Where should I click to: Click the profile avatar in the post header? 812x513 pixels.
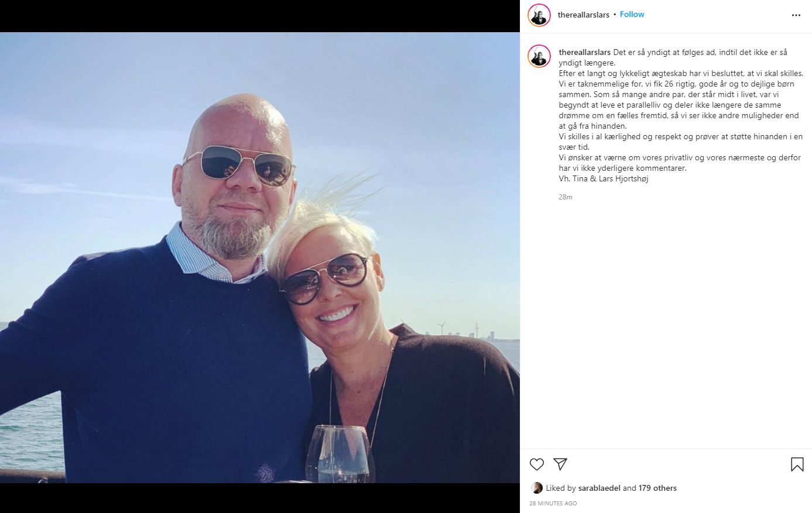(x=539, y=15)
